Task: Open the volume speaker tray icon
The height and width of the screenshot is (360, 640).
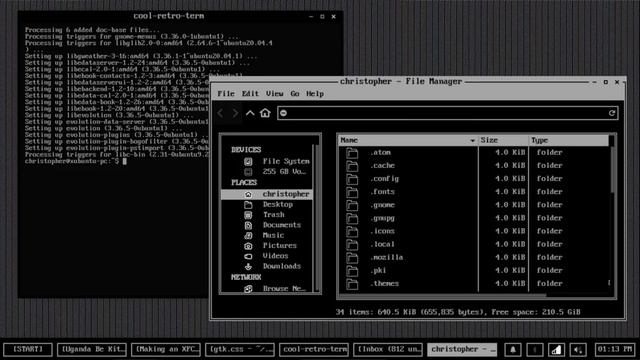Action: (x=578, y=349)
